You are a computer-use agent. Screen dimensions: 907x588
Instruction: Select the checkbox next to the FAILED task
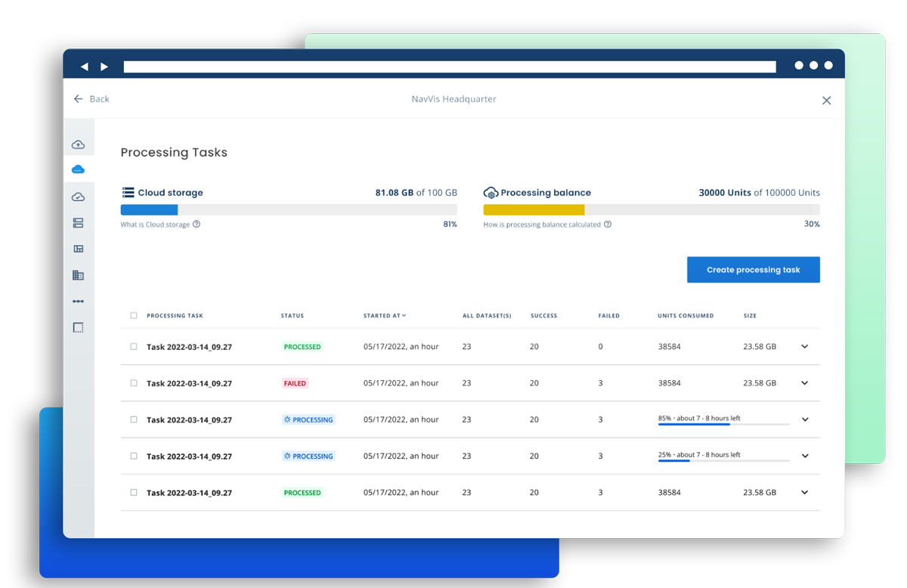[x=133, y=382]
